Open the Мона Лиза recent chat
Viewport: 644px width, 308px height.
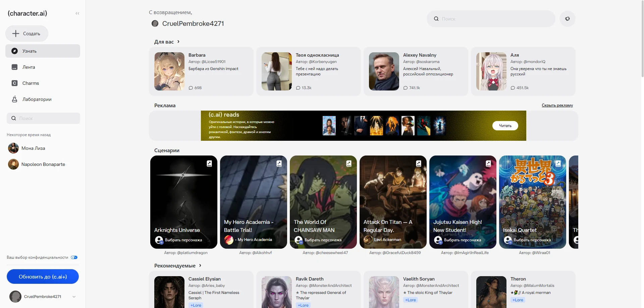point(43,148)
